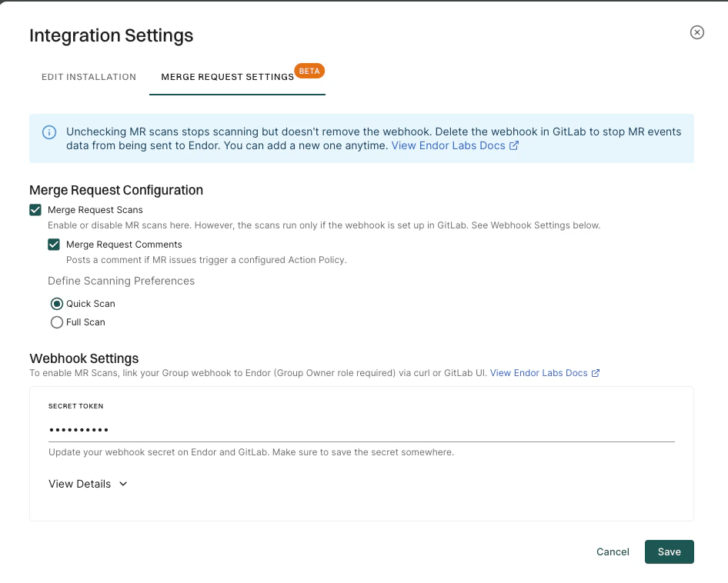Open View Endor Labs Docs from the banner
The image size is (728, 583).
448,145
